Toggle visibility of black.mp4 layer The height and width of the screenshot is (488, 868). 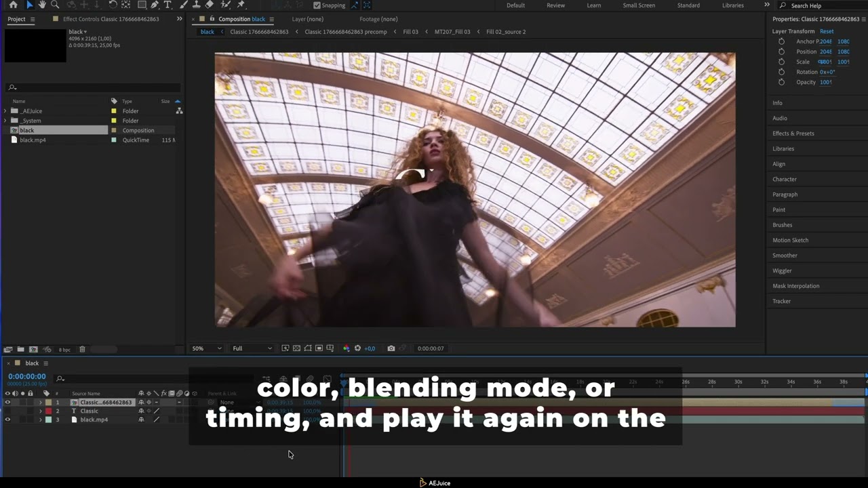pos(7,420)
